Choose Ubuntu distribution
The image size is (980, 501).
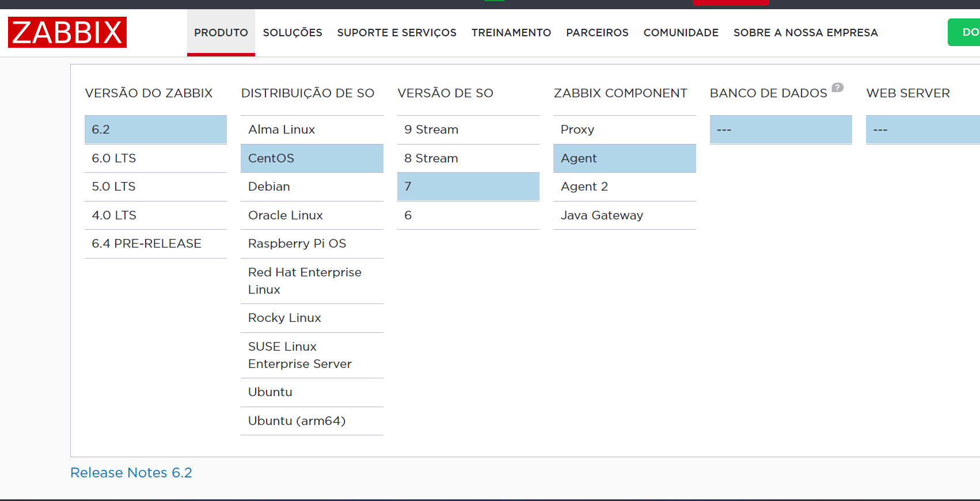point(312,392)
